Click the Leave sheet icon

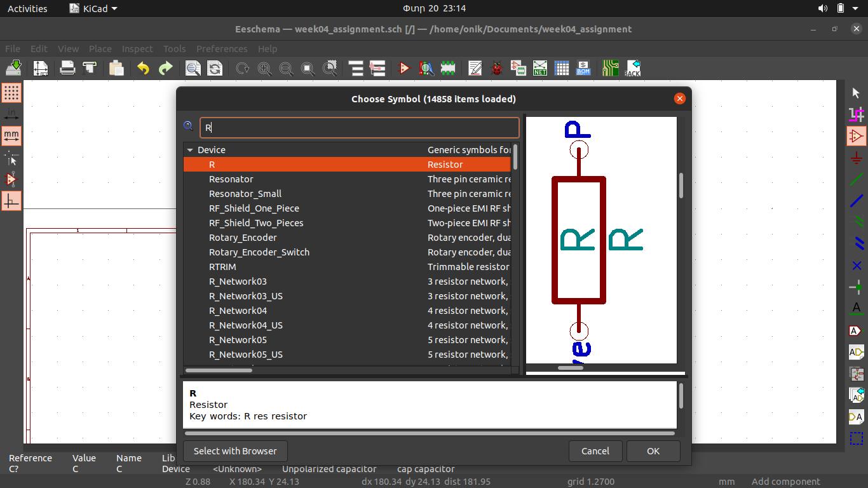[x=377, y=68]
